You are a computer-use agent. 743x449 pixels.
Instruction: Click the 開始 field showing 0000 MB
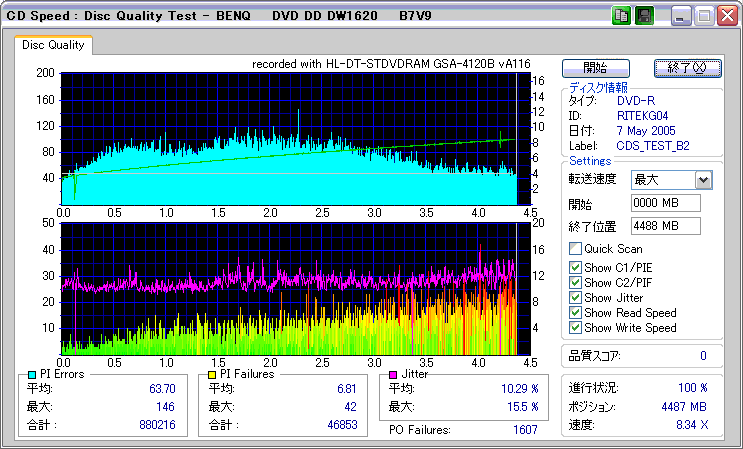click(665, 203)
